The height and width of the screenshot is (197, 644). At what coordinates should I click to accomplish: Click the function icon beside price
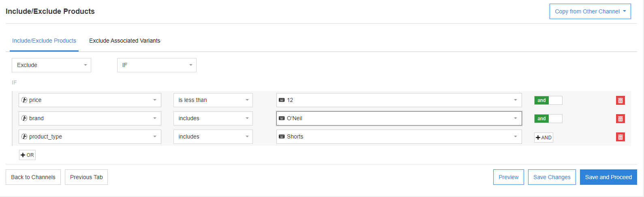(x=24, y=100)
